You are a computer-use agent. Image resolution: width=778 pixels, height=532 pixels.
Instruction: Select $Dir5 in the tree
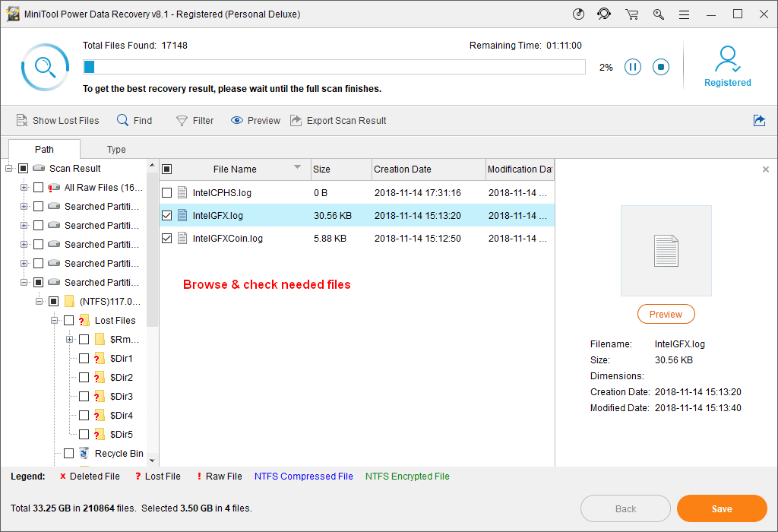(121, 434)
